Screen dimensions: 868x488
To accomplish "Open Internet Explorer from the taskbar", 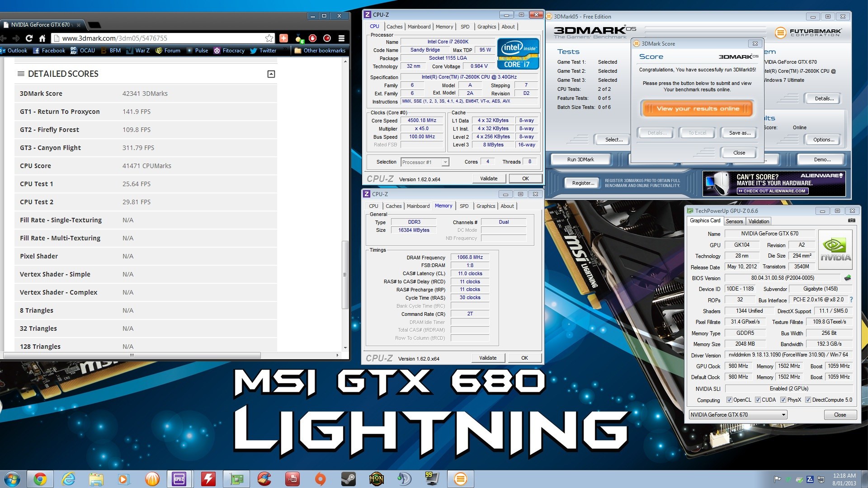I will coord(68,479).
